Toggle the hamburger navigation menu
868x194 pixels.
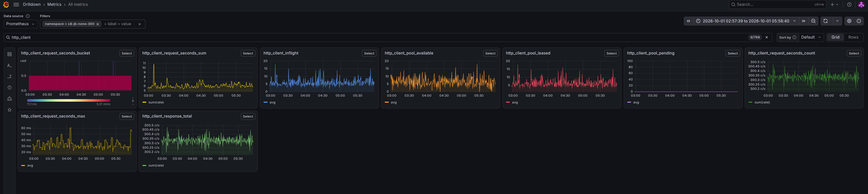point(16,4)
